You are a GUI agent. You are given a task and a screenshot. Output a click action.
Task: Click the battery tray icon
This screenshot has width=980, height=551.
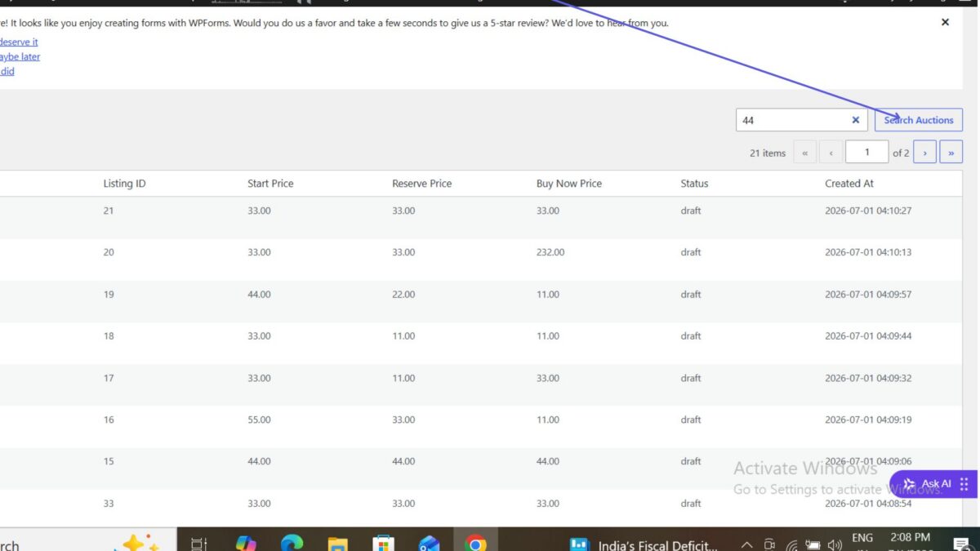[813, 544]
